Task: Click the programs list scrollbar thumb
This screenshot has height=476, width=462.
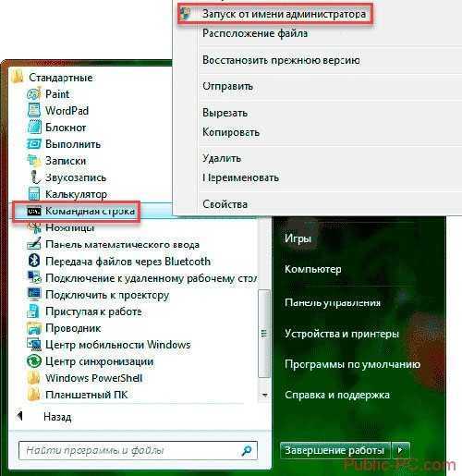Action: 264,334
